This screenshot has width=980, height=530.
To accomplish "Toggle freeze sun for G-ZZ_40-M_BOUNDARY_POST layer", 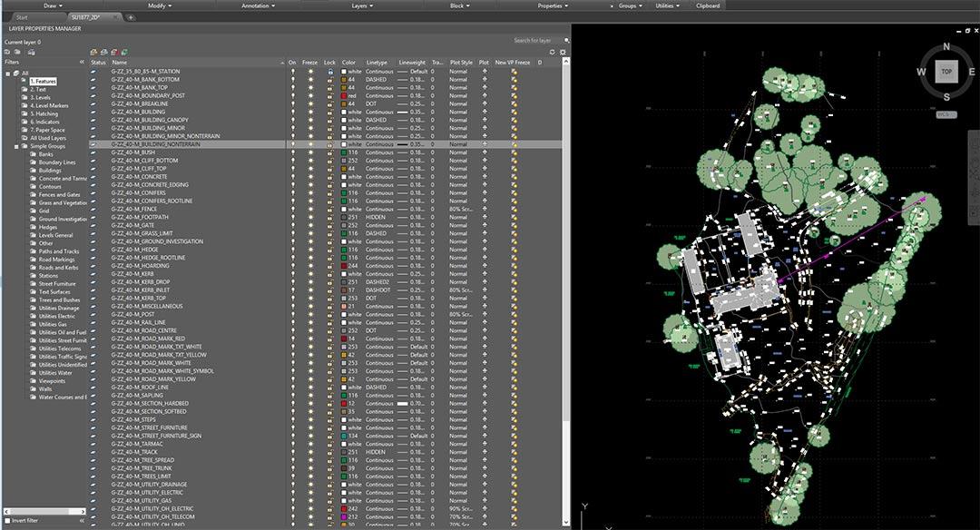I will click(x=310, y=95).
